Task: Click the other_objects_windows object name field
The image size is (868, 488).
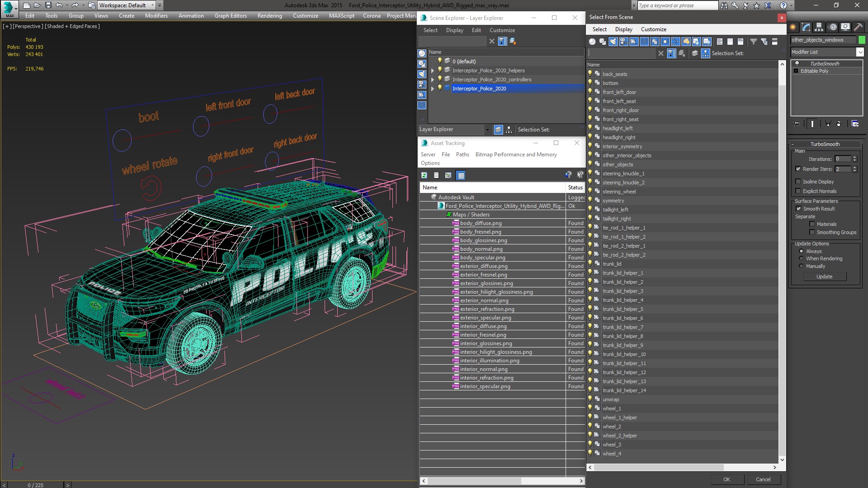Action: coord(823,40)
